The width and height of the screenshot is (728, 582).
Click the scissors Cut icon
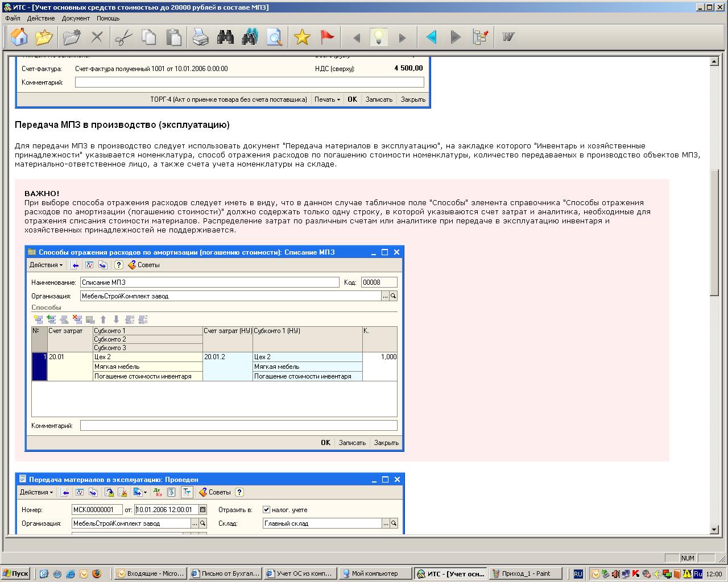123,38
